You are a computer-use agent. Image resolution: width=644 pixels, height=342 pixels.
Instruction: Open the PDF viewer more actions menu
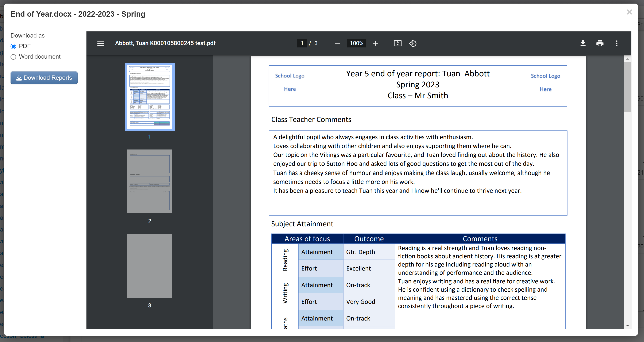click(617, 43)
